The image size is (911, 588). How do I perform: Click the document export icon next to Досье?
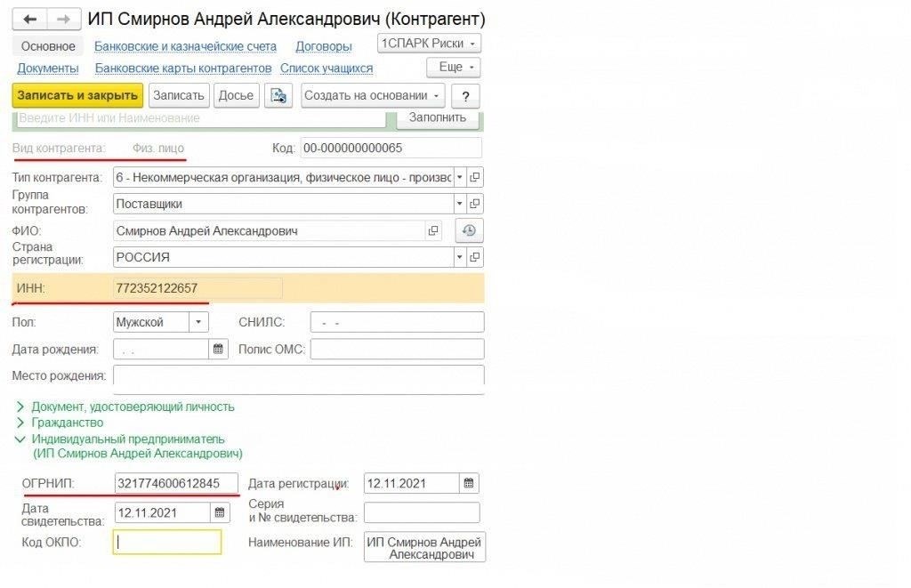279,96
